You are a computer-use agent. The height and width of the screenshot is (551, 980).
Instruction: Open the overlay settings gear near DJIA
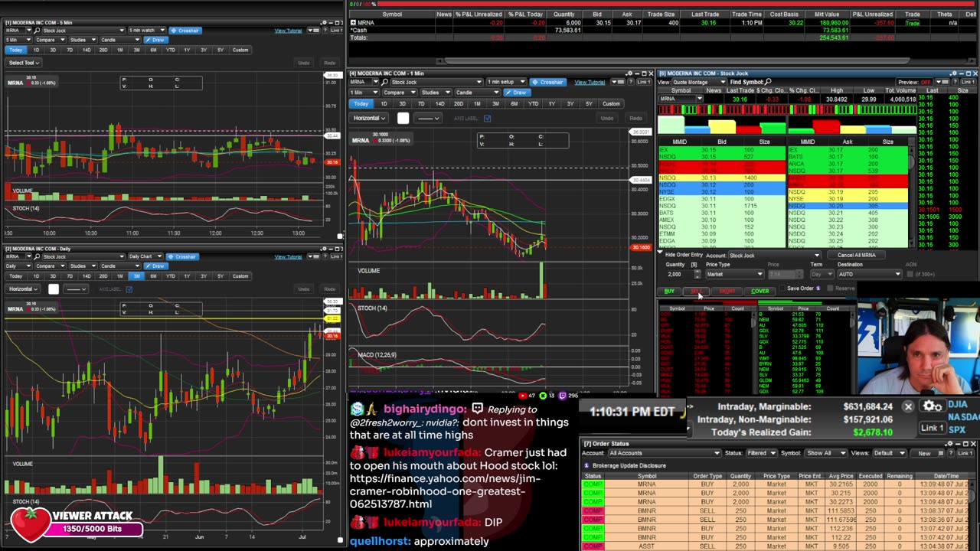(932, 406)
